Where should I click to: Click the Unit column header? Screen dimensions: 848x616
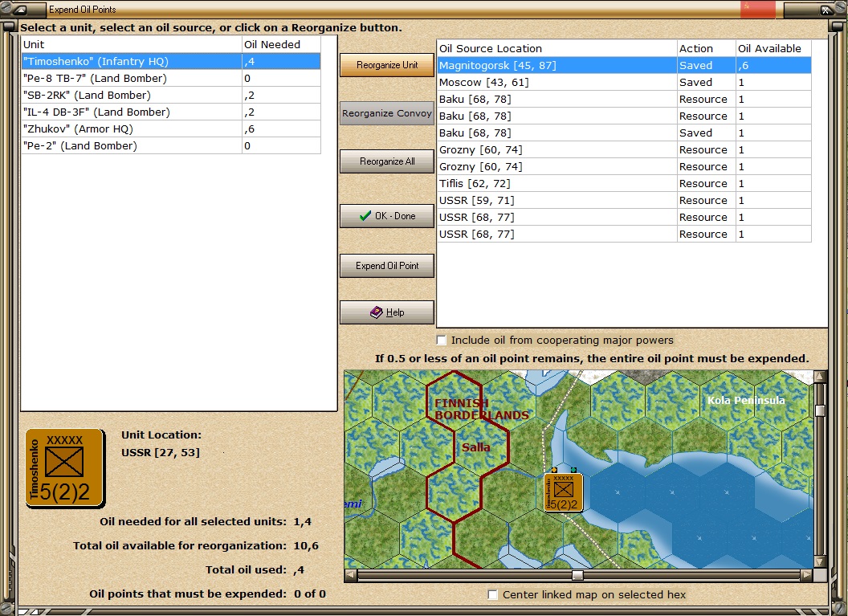[x=132, y=44]
